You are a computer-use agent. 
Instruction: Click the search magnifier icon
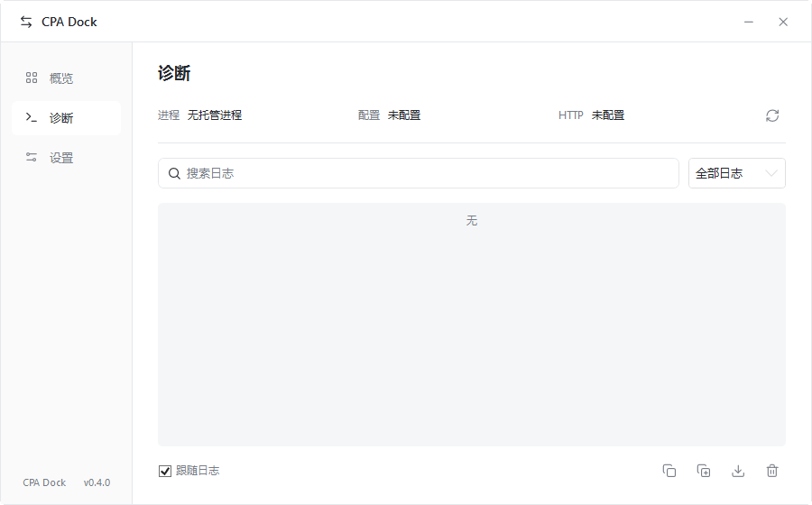point(174,173)
